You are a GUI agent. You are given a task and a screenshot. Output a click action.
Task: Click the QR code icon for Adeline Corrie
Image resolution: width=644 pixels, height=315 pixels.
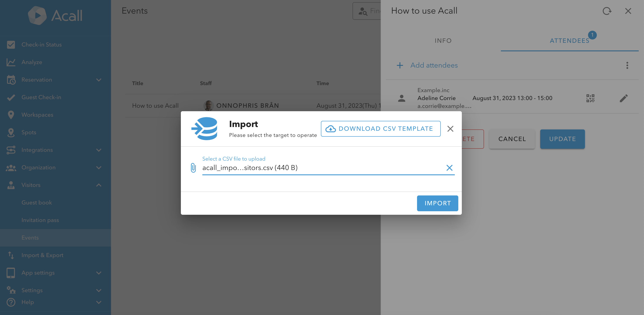pyautogui.click(x=590, y=98)
